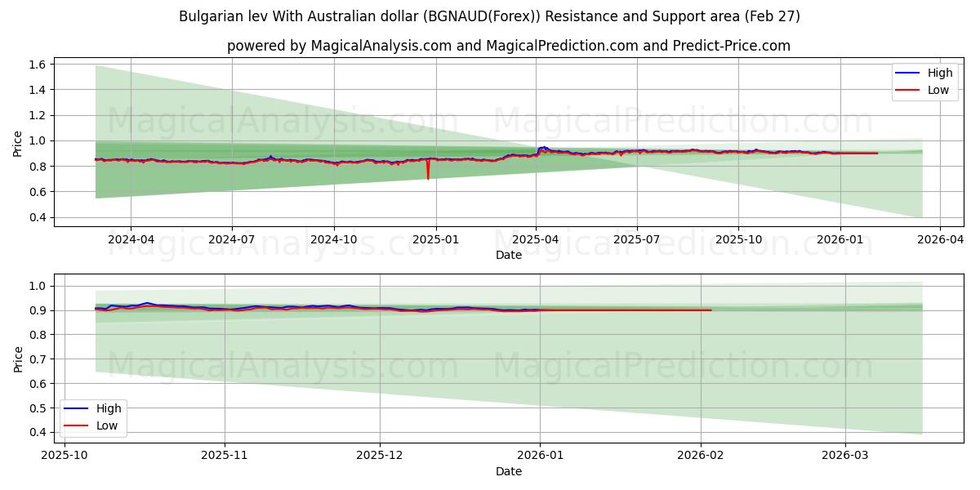Click the 2025-07 date tick on upper chart

[x=637, y=240]
